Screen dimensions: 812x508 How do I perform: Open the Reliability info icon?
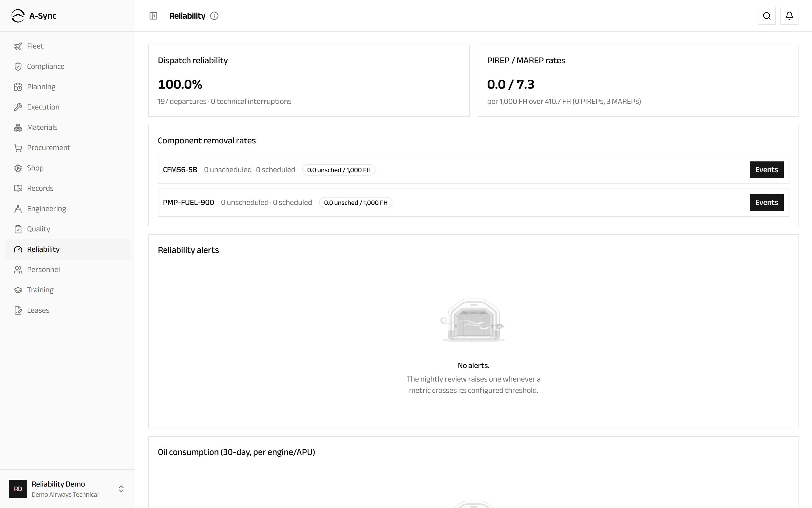[x=214, y=16]
